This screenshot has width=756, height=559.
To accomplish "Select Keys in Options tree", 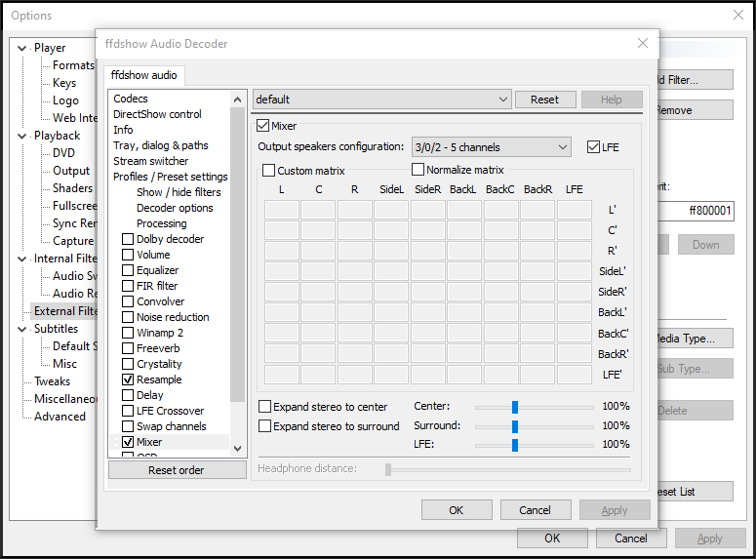I will tap(64, 83).
